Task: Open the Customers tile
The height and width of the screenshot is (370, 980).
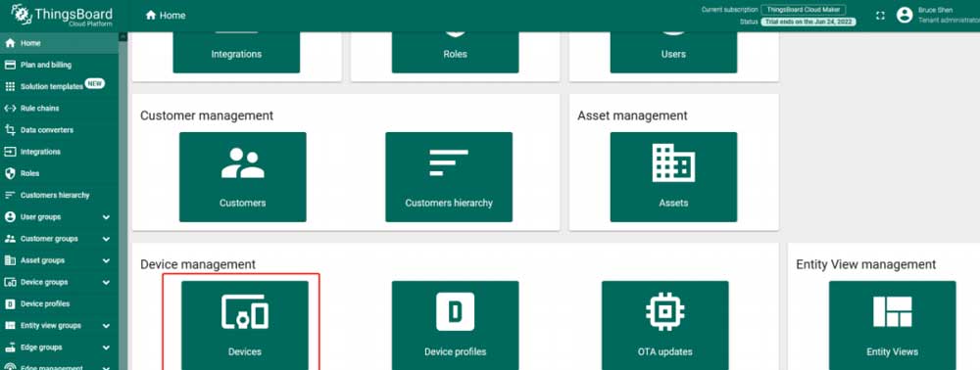Action: tap(242, 176)
